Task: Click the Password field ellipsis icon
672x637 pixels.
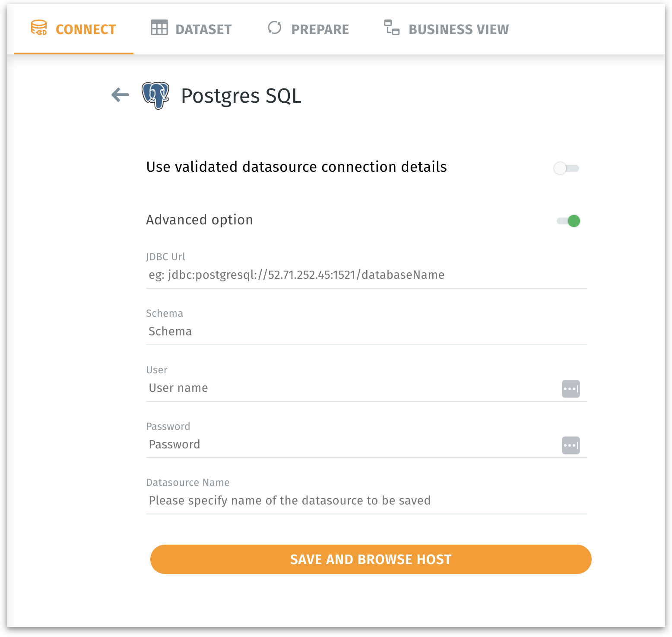Action: tap(571, 445)
